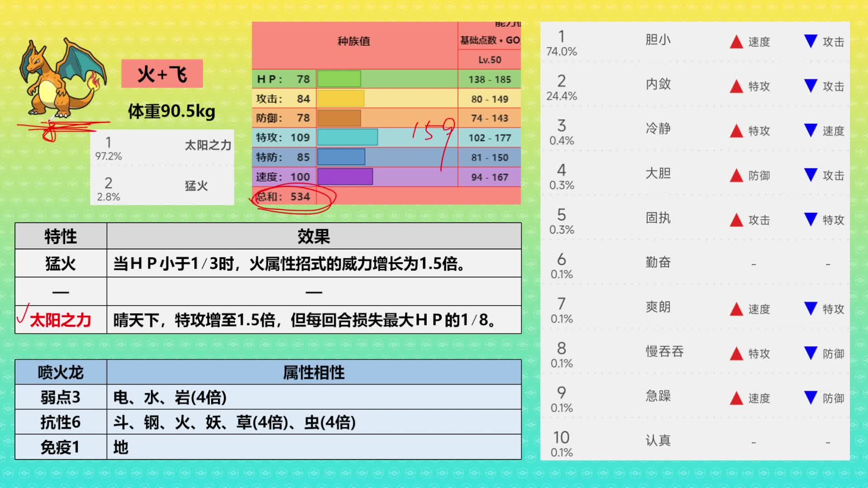The image size is (868, 488).
Task: Click blue down arrow in 固执 row
Action: 811,219
